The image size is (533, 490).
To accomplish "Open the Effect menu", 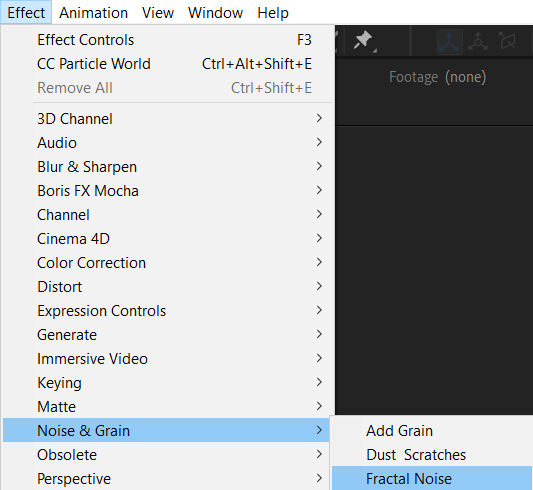I will click(26, 13).
